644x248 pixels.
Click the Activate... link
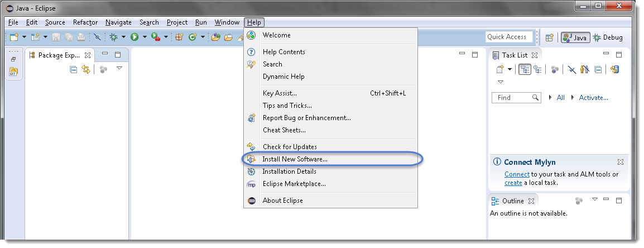[593, 98]
